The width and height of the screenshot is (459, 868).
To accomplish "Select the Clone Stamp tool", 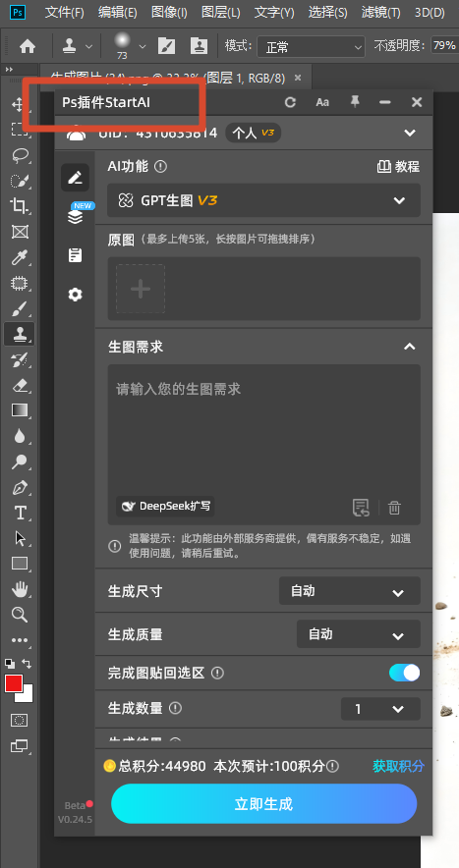I will pyautogui.click(x=20, y=334).
